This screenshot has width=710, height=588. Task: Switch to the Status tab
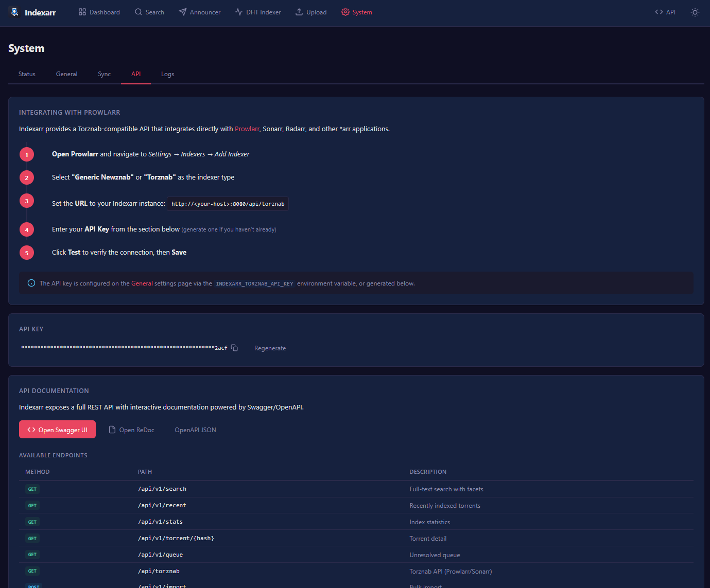pyautogui.click(x=27, y=74)
